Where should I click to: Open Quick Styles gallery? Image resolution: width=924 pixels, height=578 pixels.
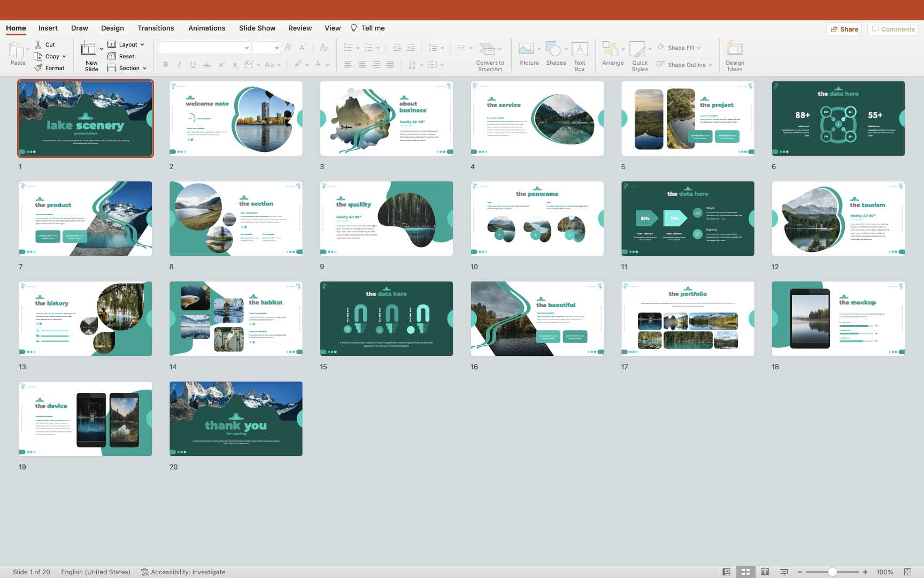coord(637,50)
